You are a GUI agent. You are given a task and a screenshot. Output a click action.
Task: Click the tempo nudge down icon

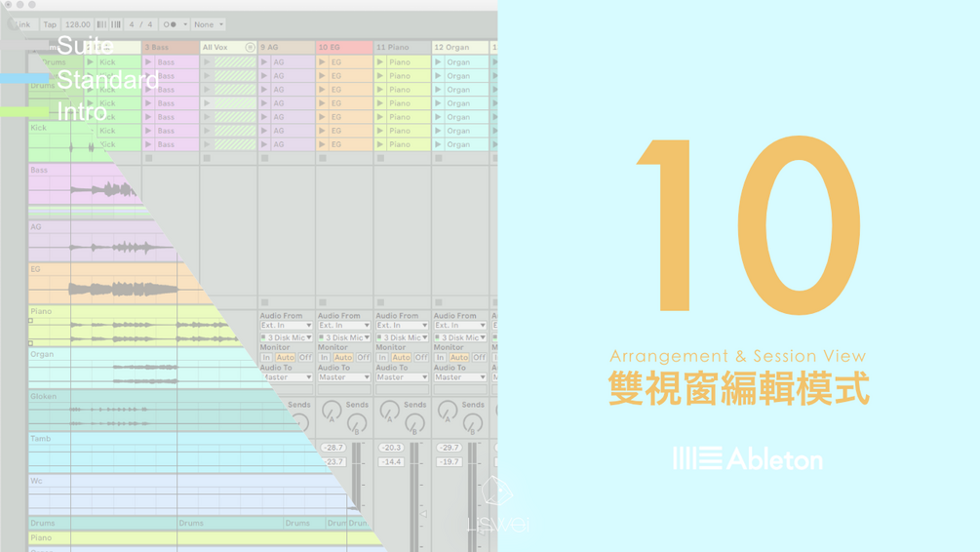(x=101, y=24)
